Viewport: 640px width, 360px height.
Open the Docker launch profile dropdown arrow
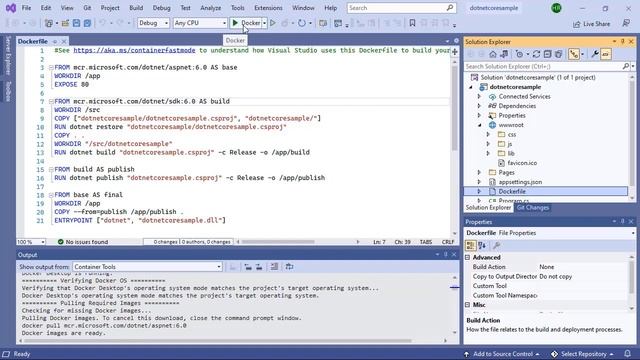[x=264, y=23]
